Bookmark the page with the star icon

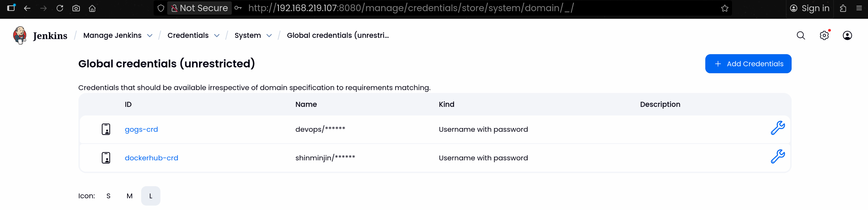[725, 8]
